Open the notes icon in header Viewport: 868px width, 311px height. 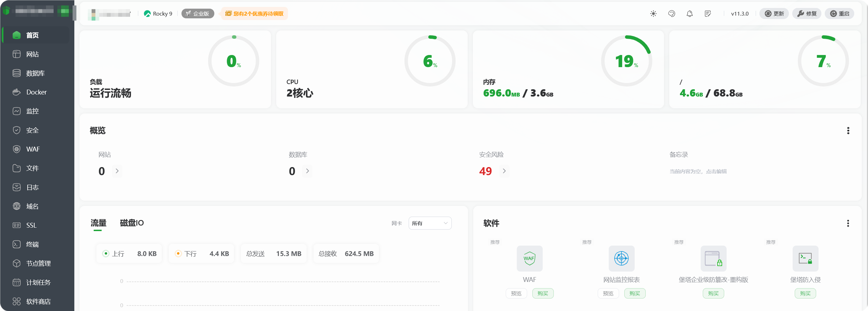click(x=708, y=14)
